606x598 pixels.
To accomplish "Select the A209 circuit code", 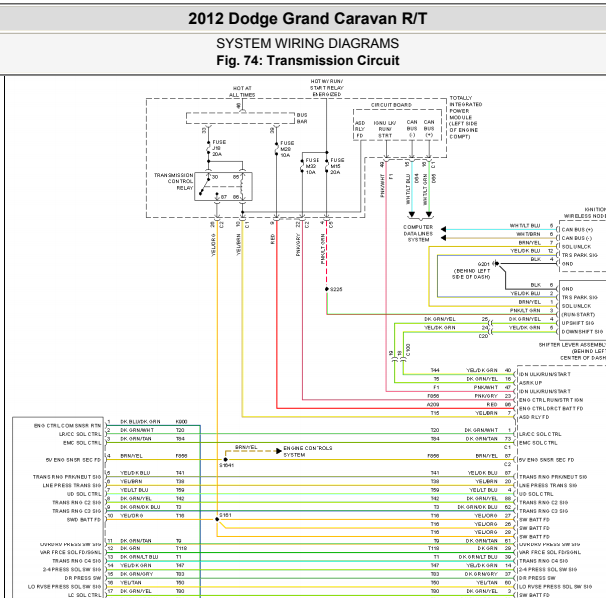I will pos(433,405).
